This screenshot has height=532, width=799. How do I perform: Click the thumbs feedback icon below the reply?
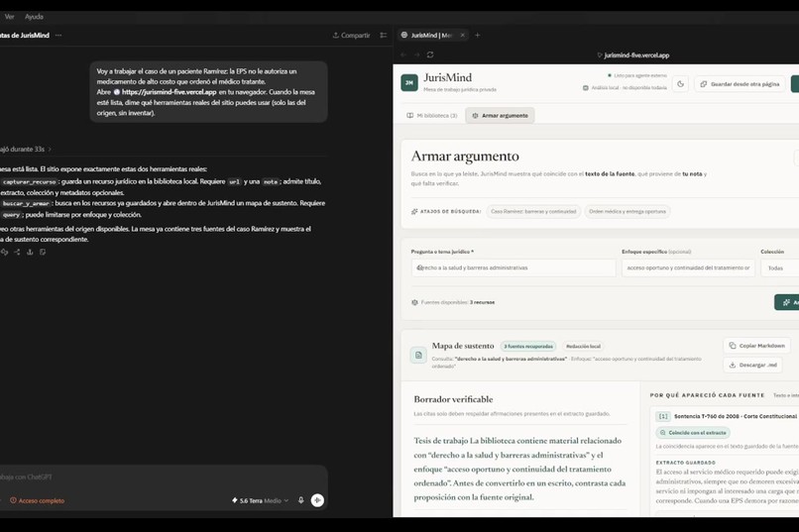(x=4, y=252)
